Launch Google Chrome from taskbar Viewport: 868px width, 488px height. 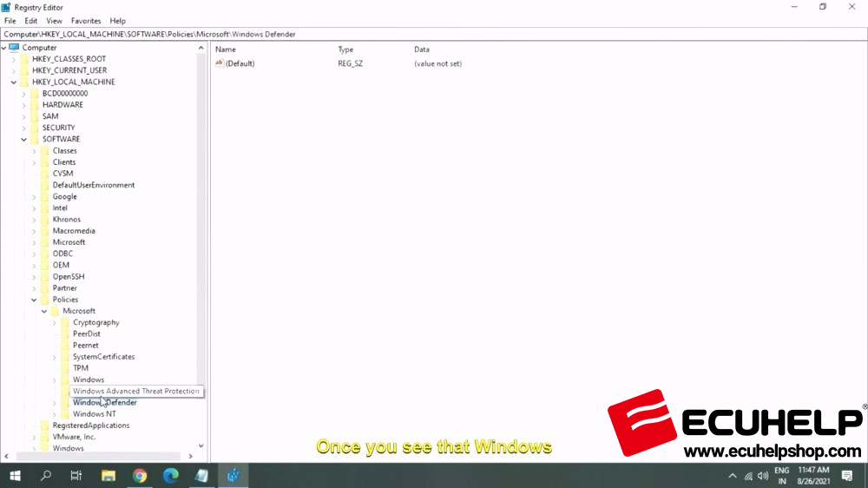140,476
